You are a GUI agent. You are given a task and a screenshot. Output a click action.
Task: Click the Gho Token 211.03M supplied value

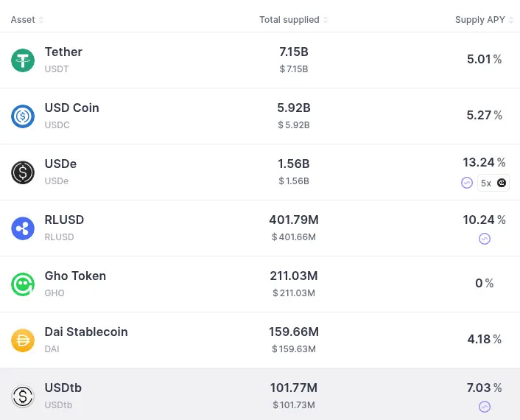click(x=293, y=276)
